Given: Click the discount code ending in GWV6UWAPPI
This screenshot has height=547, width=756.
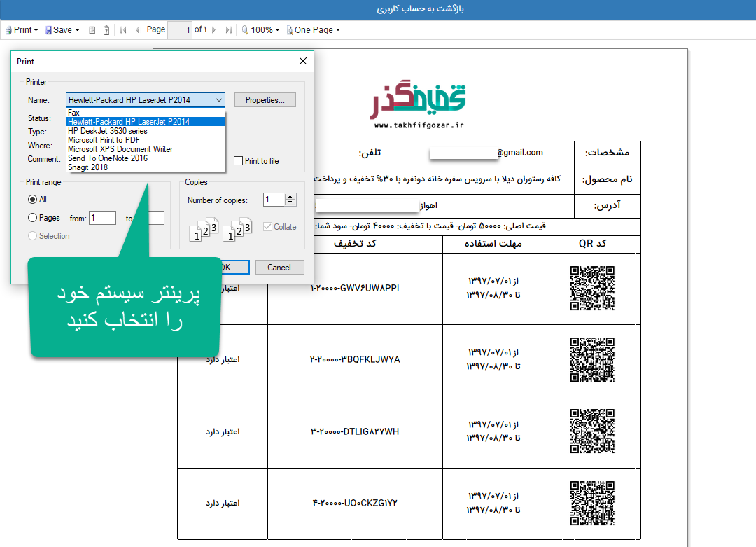Looking at the screenshot, I should click(x=355, y=288).
